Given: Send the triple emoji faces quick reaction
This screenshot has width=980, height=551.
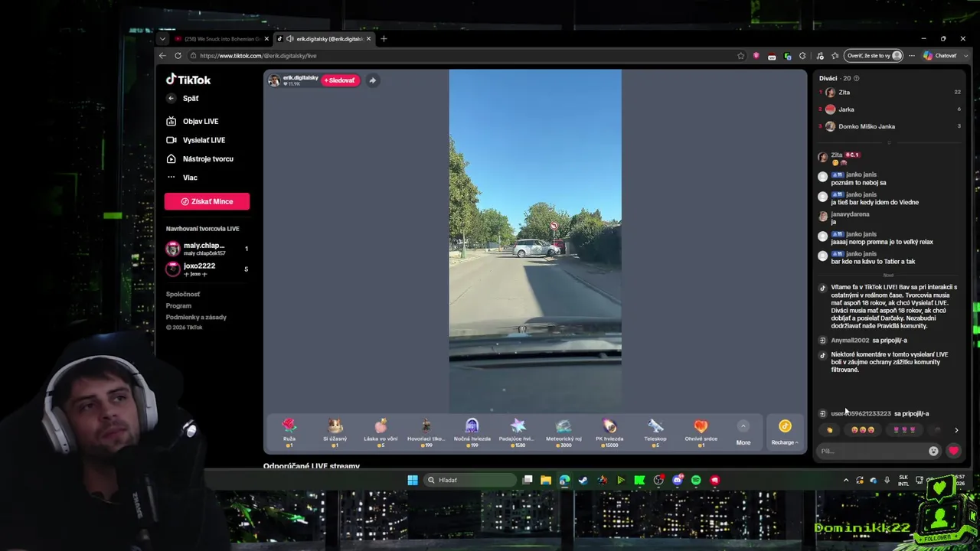Looking at the screenshot, I should [x=862, y=430].
